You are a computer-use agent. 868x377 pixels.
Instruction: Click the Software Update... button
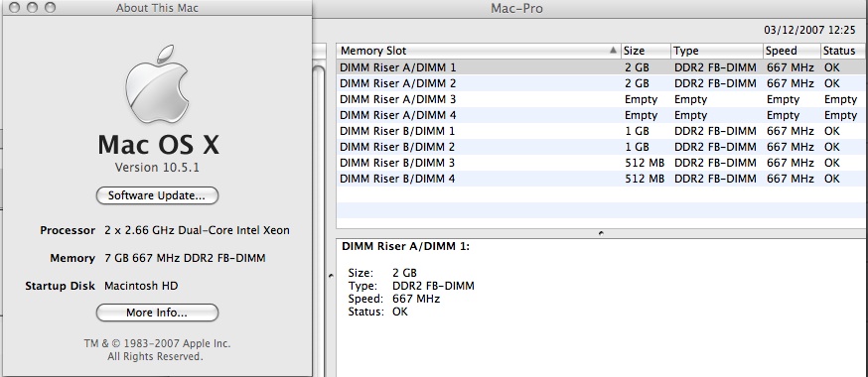click(157, 195)
